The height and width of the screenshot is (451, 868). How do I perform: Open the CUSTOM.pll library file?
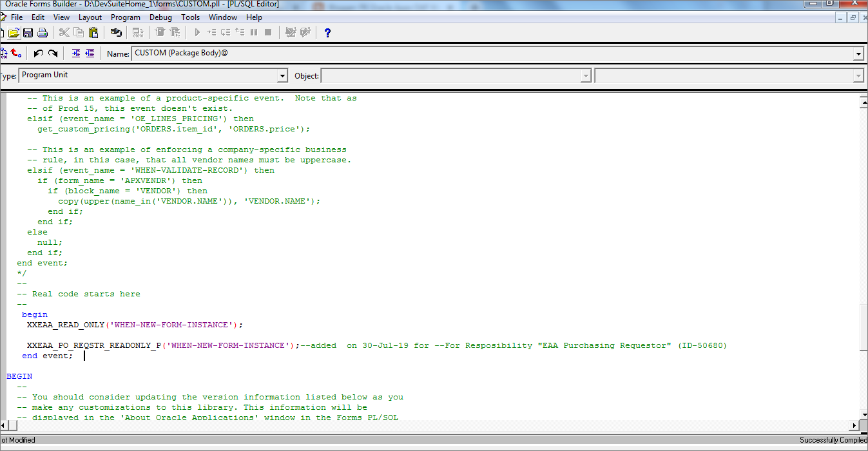(x=14, y=33)
